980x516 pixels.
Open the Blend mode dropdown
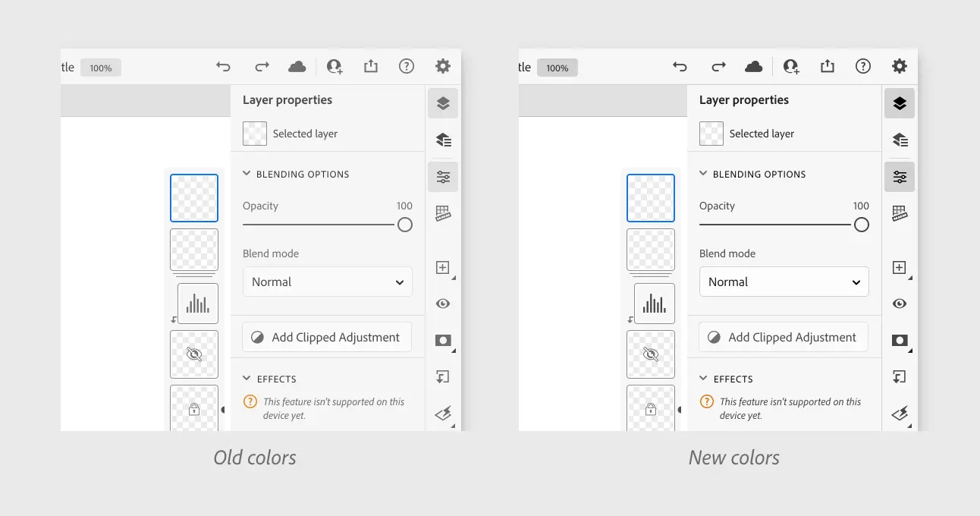pos(327,282)
